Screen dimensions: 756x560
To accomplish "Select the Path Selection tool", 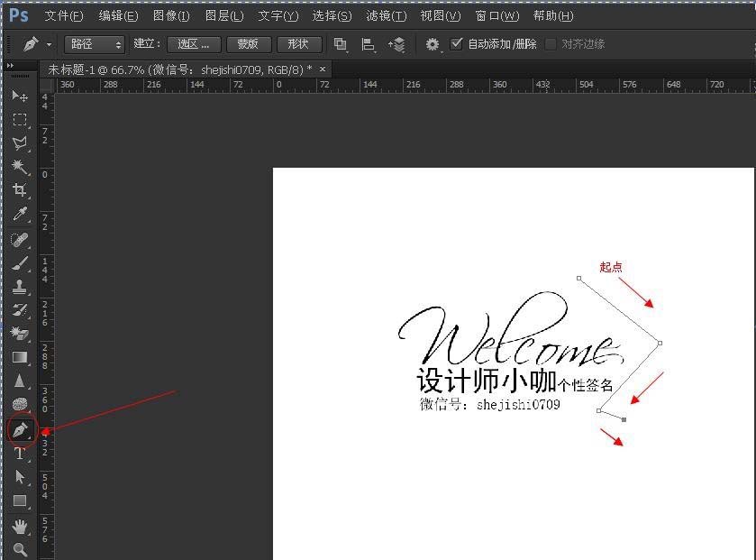I will 19,476.
